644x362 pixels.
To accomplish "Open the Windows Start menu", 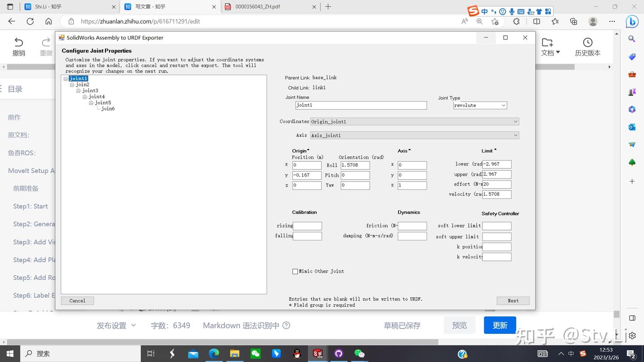I will [10, 354].
